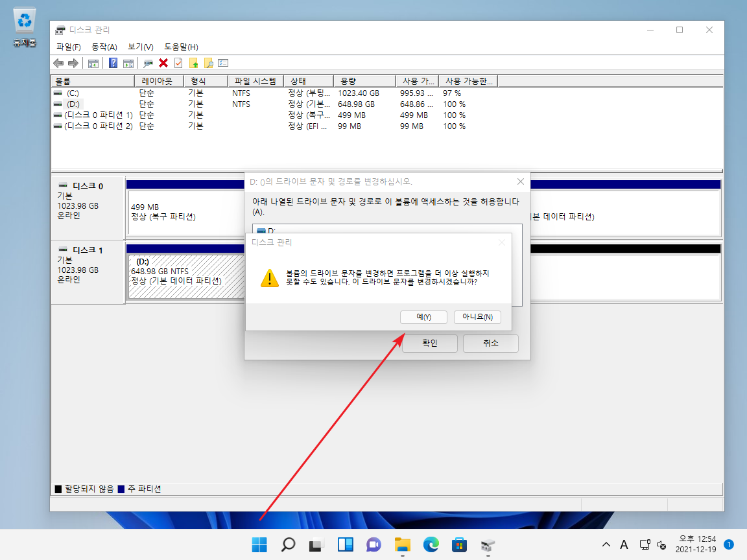Viewport: 747px width, 560px height.
Task: Click the IME language A indicator
Action: pyautogui.click(x=624, y=544)
